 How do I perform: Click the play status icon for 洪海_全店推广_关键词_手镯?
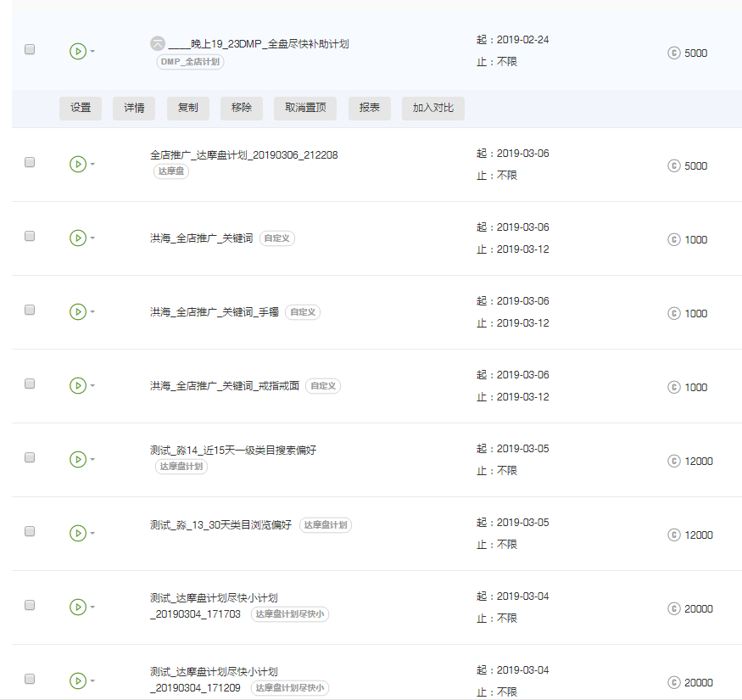coord(77,312)
